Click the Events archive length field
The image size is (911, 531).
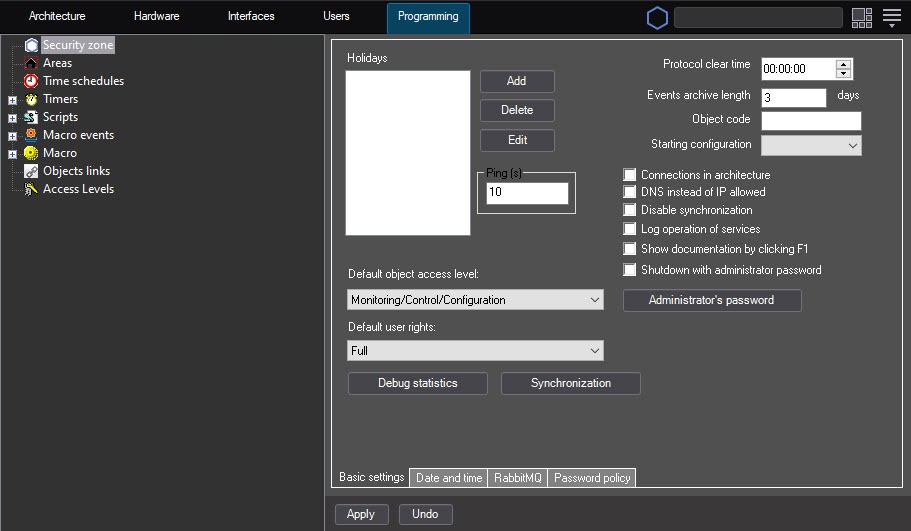coord(794,98)
